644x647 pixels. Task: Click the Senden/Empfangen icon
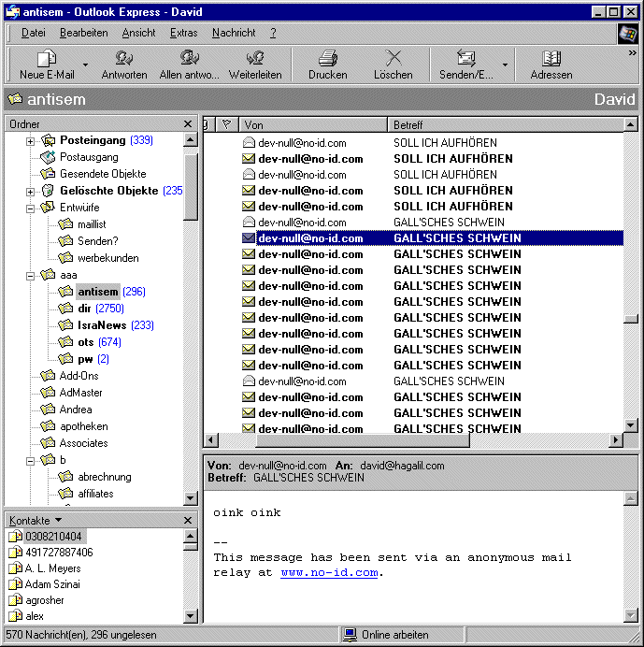pyautogui.click(x=465, y=59)
